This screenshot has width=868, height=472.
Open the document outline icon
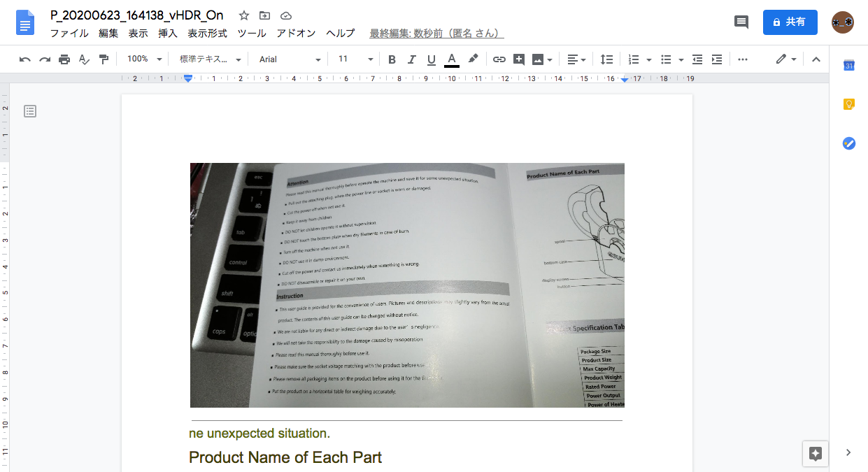pyautogui.click(x=30, y=111)
